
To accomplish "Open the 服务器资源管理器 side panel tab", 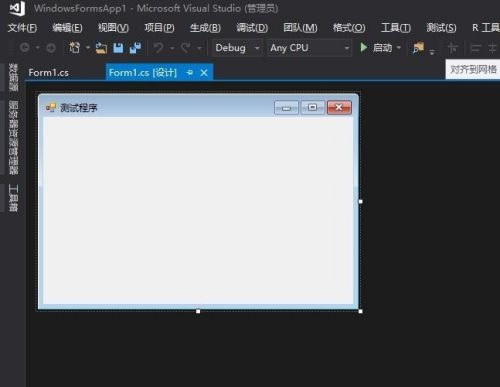I will pyautogui.click(x=13, y=137).
